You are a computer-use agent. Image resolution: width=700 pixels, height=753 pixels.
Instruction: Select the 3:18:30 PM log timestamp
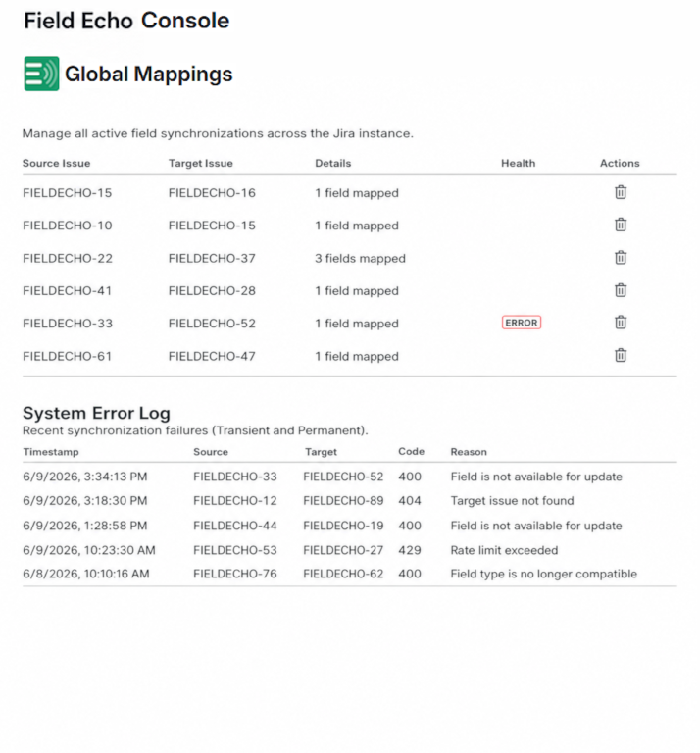click(x=85, y=501)
